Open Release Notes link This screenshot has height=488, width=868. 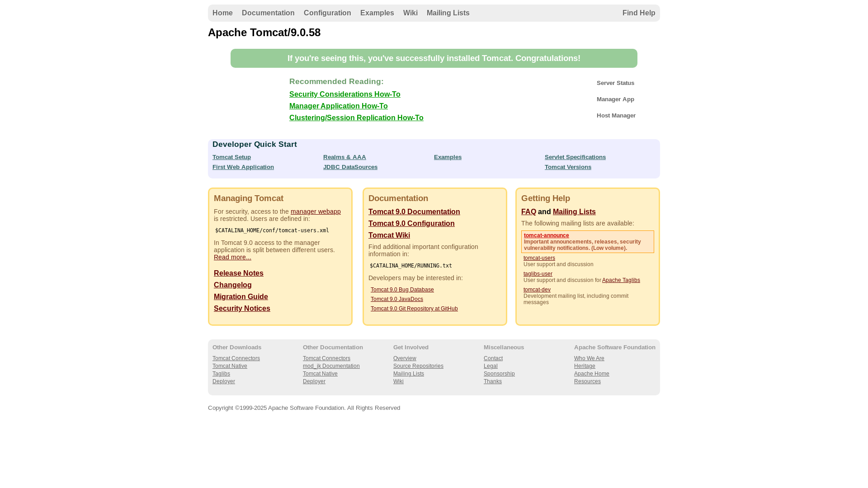tap(239, 273)
